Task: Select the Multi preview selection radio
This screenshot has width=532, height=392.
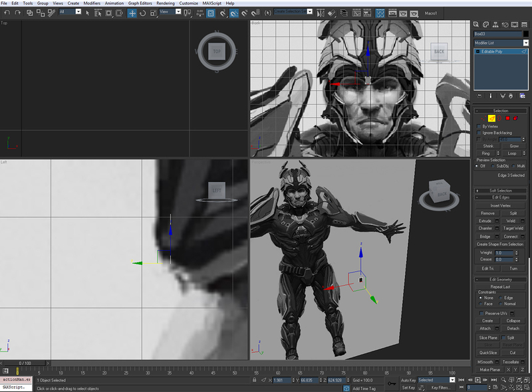Action: pyautogui.click(x=513, y=166)
